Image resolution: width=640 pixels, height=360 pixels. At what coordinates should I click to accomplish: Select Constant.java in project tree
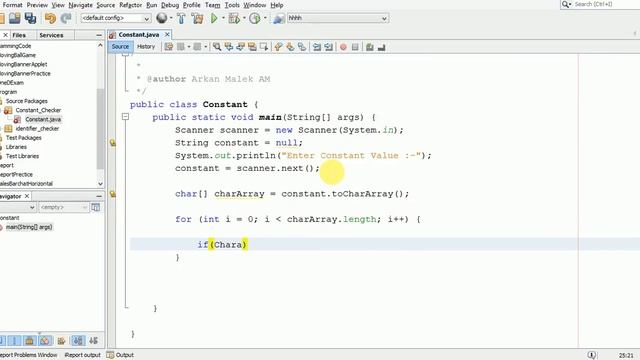pos(43,119)
